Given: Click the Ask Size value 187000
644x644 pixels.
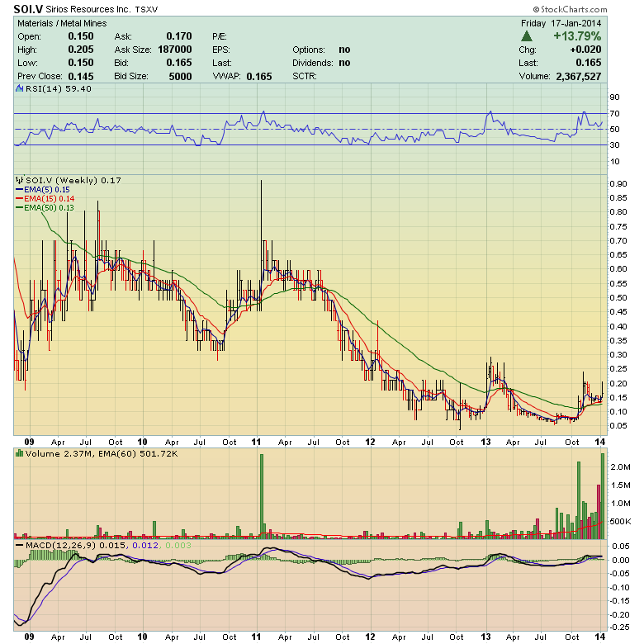Looking at the screenshot, I should tap(175, 50).
